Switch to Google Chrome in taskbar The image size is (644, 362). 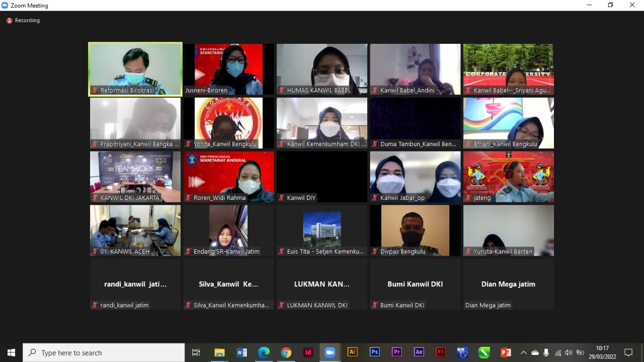[x=286, y=352]
